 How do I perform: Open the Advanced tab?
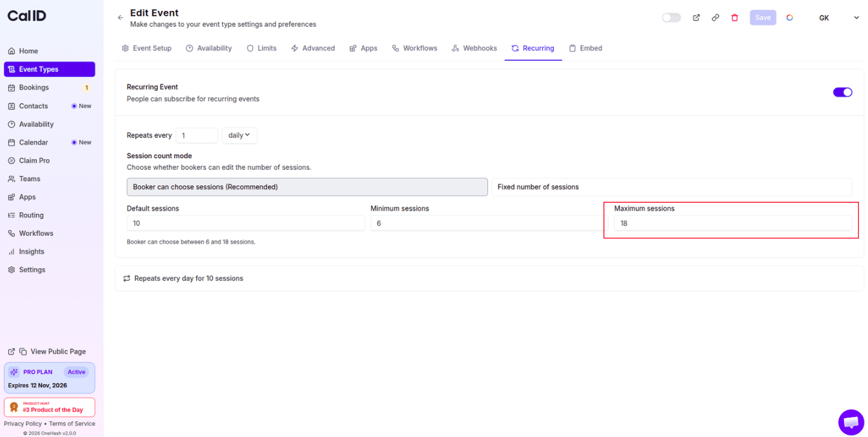tap(313, 48)
